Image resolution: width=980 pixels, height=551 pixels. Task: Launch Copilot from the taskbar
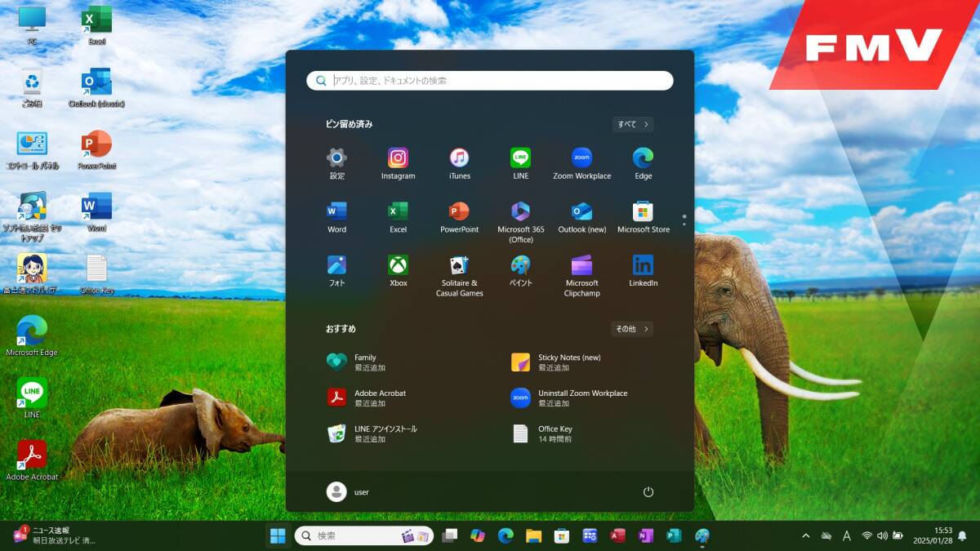478,535
